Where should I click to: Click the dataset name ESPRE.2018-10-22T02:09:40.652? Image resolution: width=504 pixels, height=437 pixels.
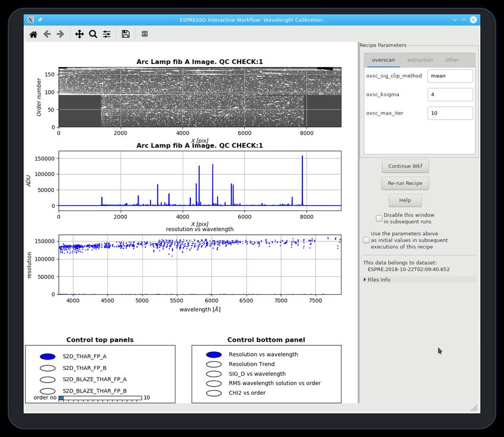409,269
